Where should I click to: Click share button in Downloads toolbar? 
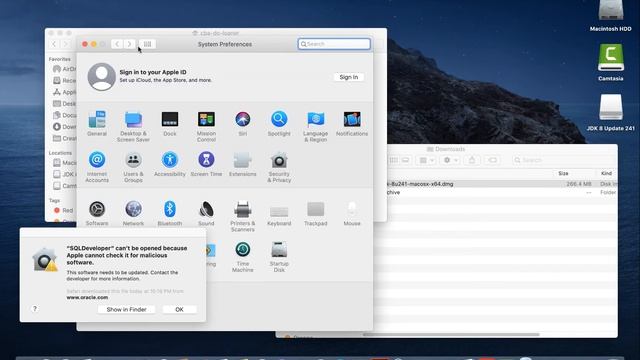pos(472,160)
